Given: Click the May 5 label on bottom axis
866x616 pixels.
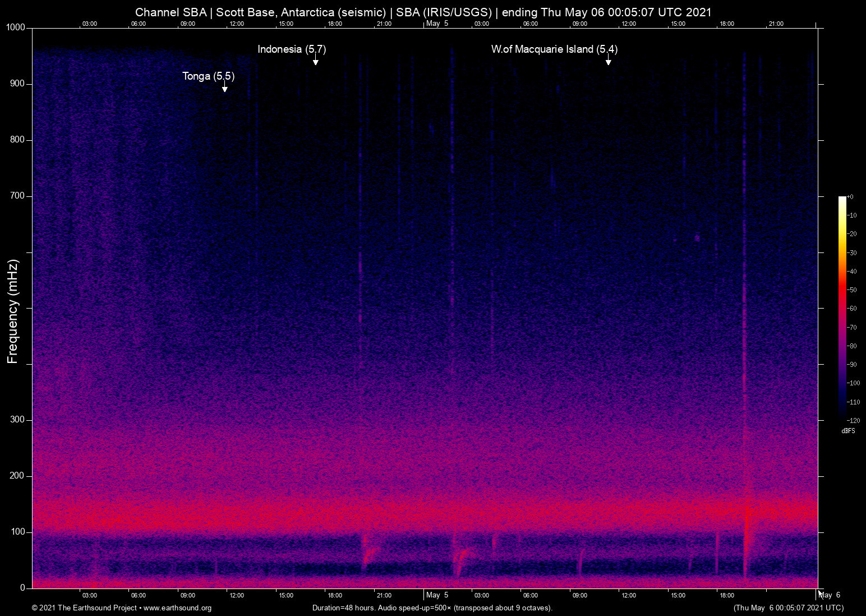Looking at the screenshot, I should click(437, 595).
